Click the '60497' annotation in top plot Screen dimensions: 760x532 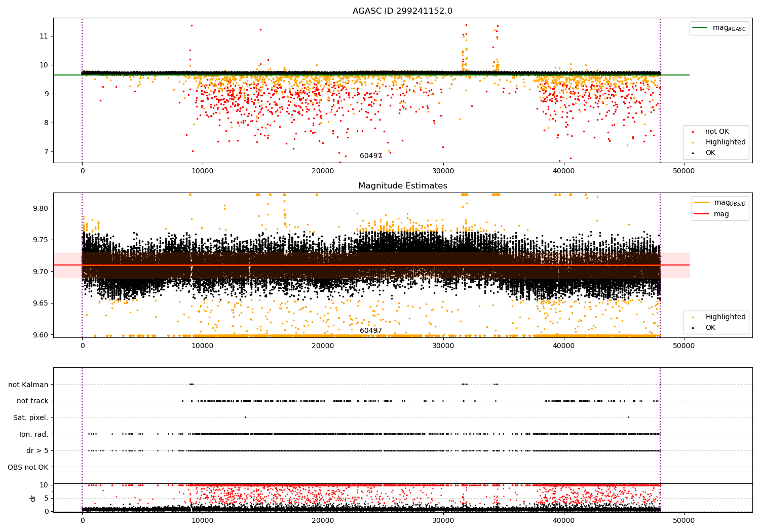pyautogui.click(x=371, y=156)
